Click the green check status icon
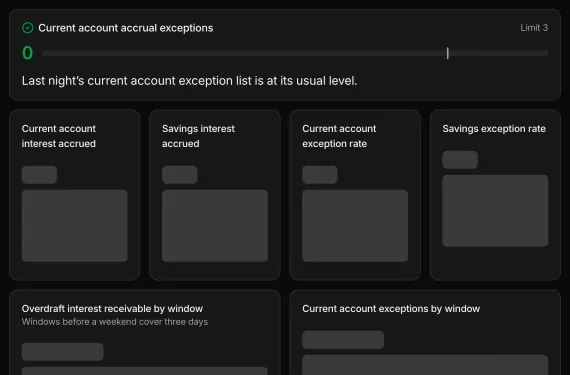Viewport: 570px width, 375px height. pos(28,28)
